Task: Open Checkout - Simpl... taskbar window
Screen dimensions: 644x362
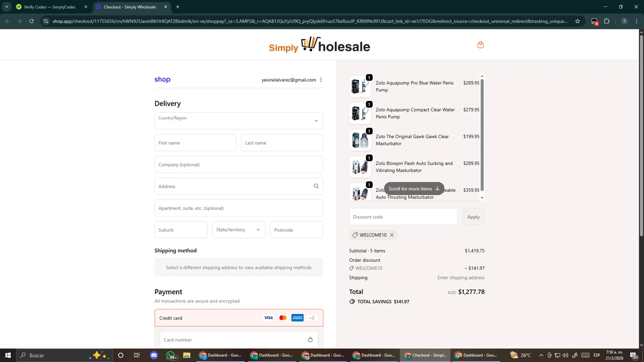Action: pos(425,355)
